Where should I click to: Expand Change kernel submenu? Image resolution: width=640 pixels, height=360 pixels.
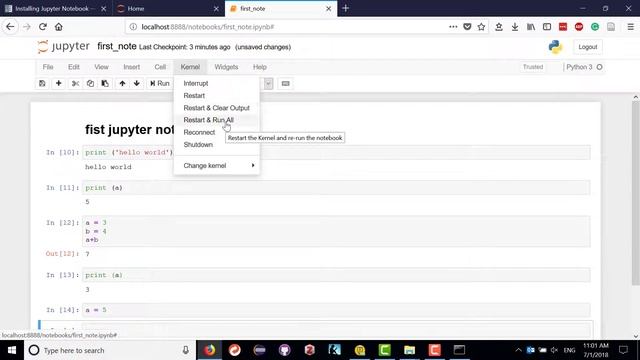216,166
